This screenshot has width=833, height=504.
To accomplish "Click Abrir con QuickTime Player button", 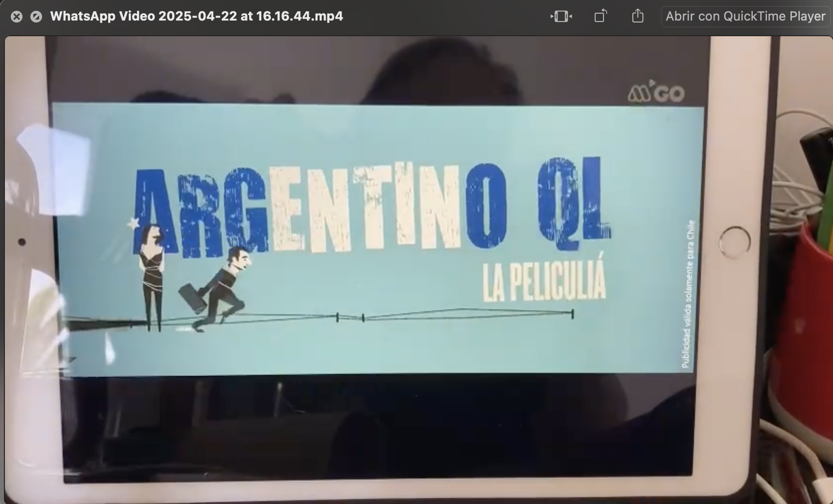I will 745,16.
